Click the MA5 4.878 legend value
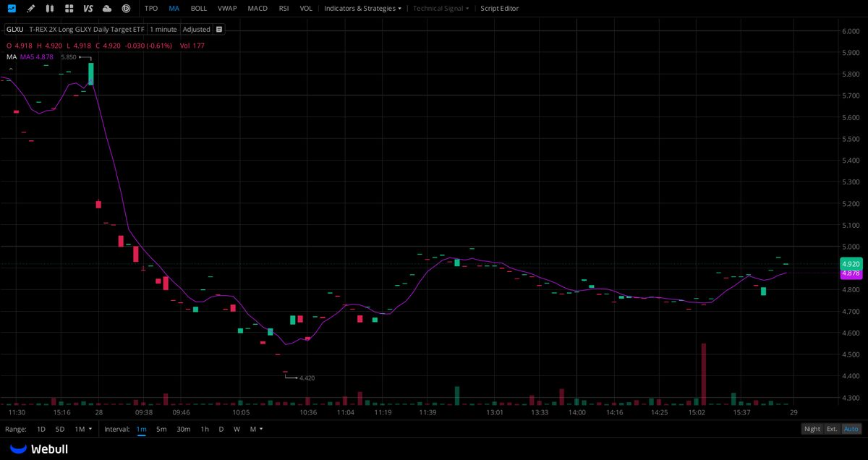 click(36, 56)
